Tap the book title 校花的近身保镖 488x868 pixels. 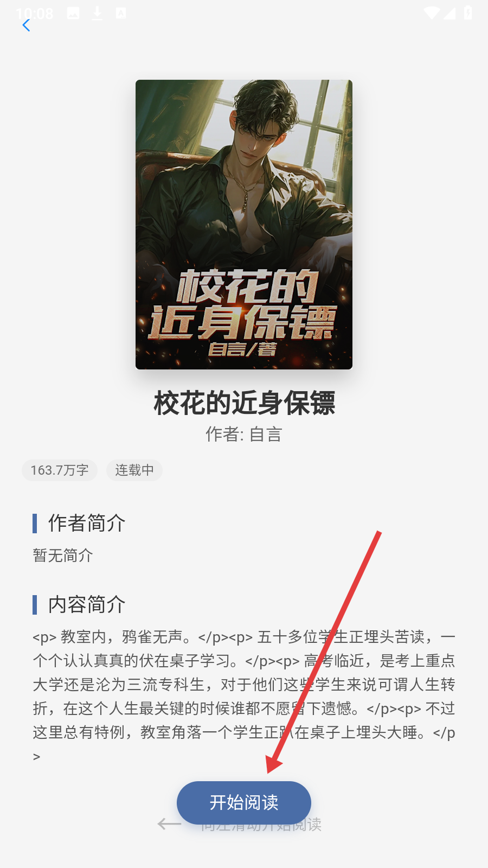point(244,403)
